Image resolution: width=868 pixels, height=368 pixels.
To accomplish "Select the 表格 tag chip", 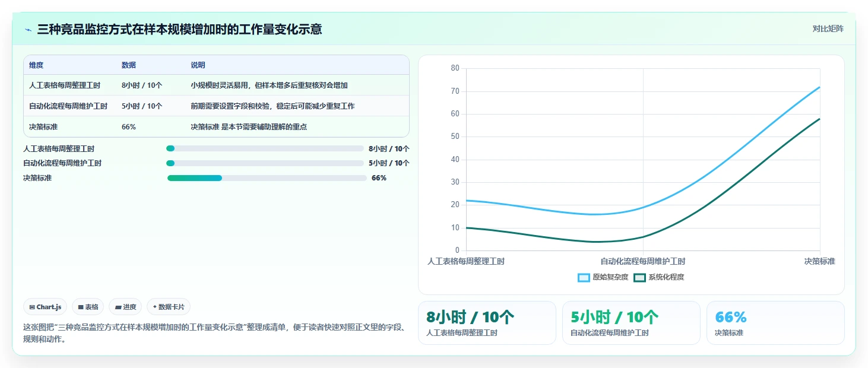I will pyautogui.click(x=88, y=307).
